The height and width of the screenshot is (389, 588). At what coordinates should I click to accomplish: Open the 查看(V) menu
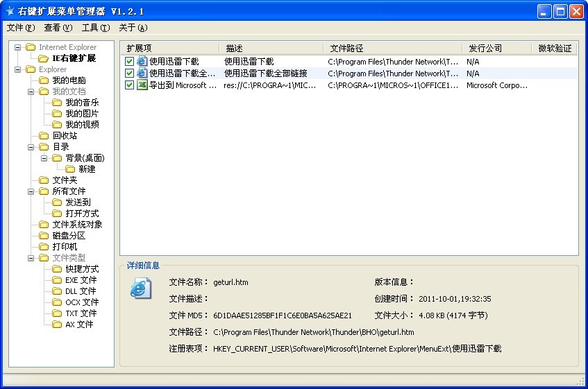click(58, 28)
